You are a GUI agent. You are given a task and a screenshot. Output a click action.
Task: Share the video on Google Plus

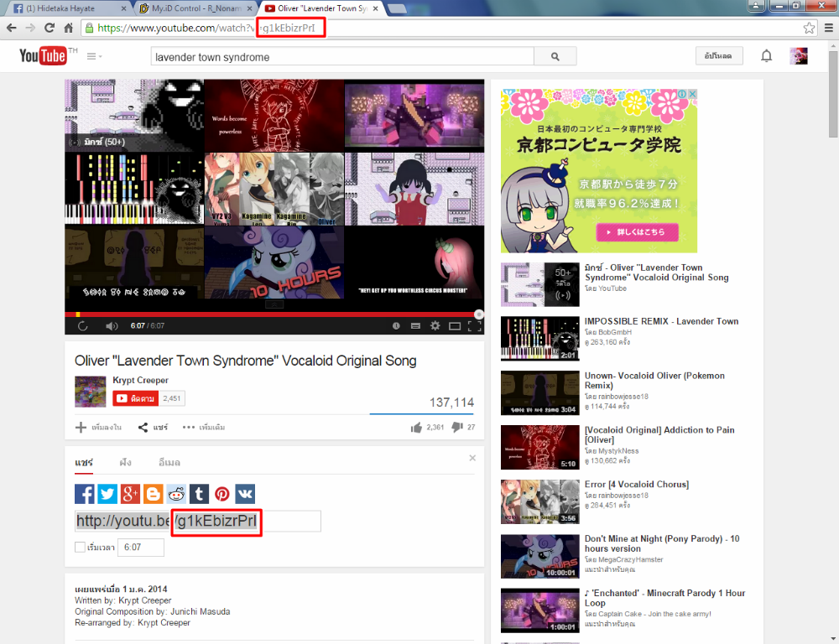(x=130, y=494)
